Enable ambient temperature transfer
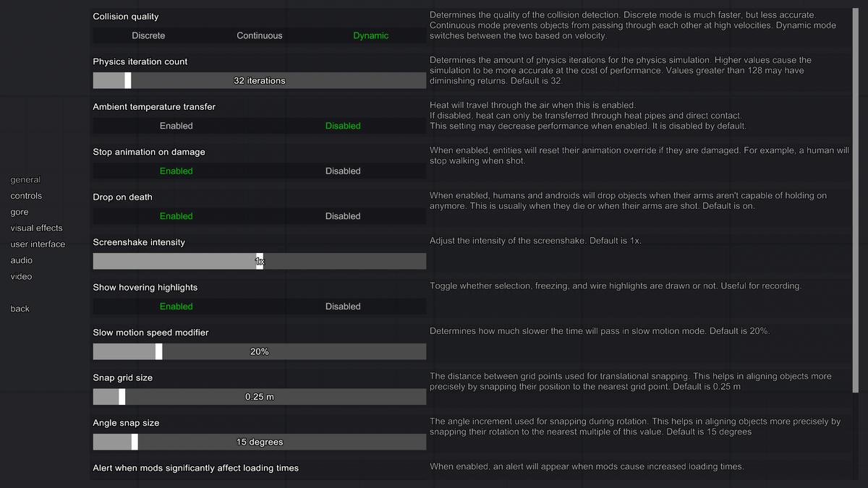This screenshot has height=488, width=868. tap(176, 126)
